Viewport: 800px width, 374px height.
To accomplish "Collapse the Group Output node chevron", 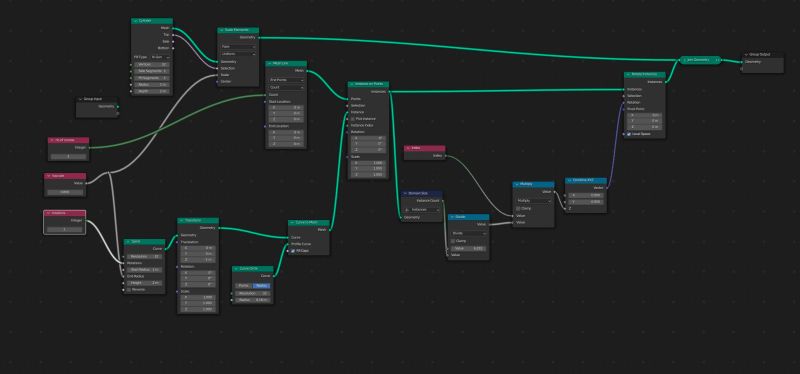I will coord(746,55).
